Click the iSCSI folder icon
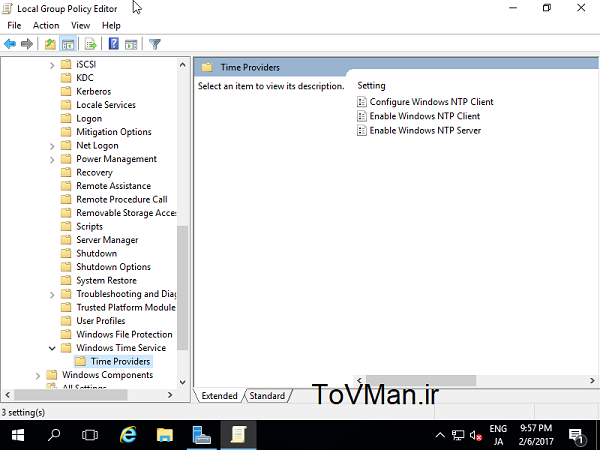 pyautogui.click(x=66, y=64)
